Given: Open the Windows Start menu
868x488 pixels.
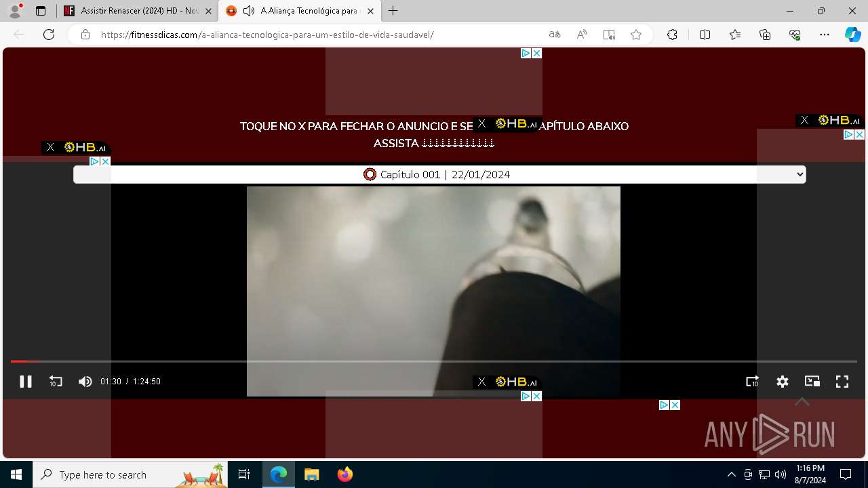Looking at the screenshot, I should coord(16,474).
